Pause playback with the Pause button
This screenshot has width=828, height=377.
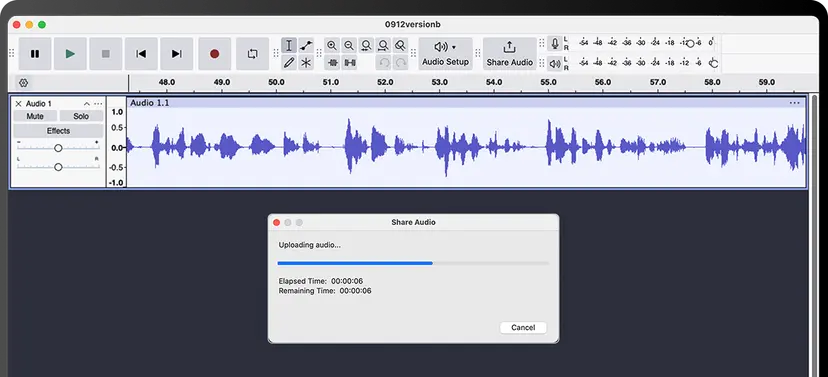pos(35,54)
